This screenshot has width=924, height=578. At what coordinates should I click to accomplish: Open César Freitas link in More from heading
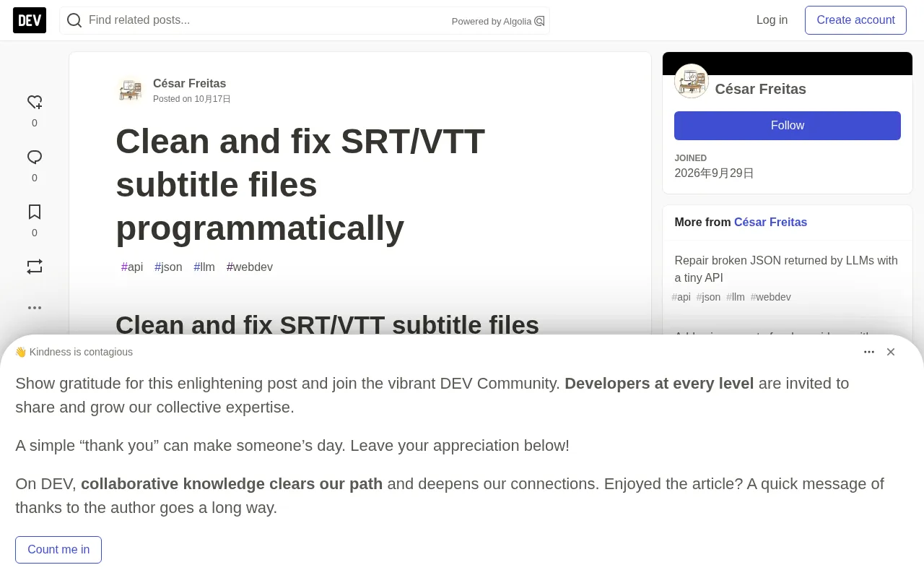click(770, 223)
